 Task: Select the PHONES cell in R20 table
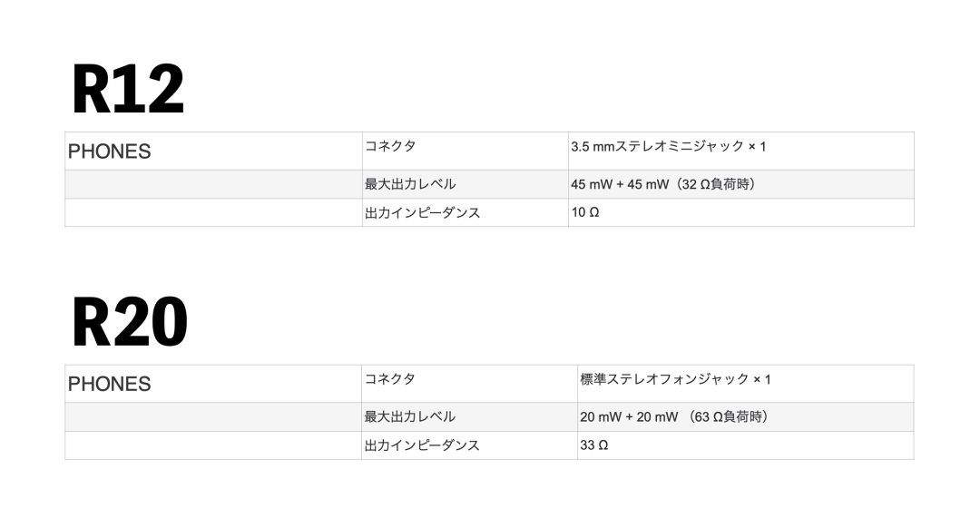213,384
